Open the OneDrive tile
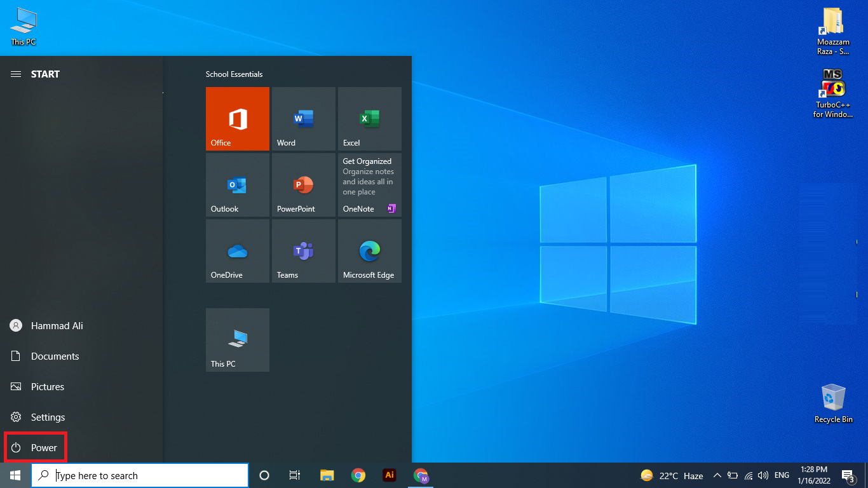868x488 pixels. coord(238,251)
